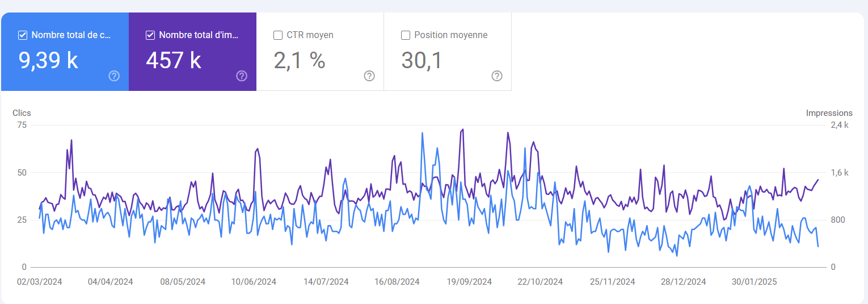Enable the Position moyenne checkbox
868x304 pixels.
click(406, 35)
